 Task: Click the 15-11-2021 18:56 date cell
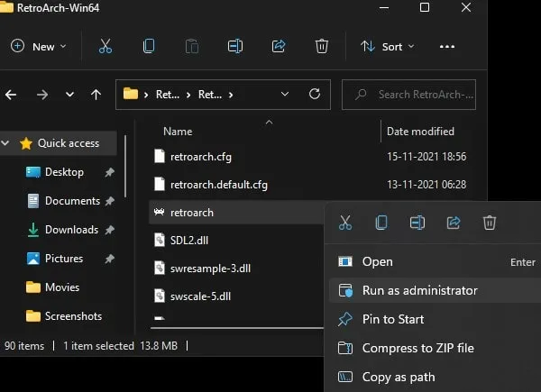[426, 157]
